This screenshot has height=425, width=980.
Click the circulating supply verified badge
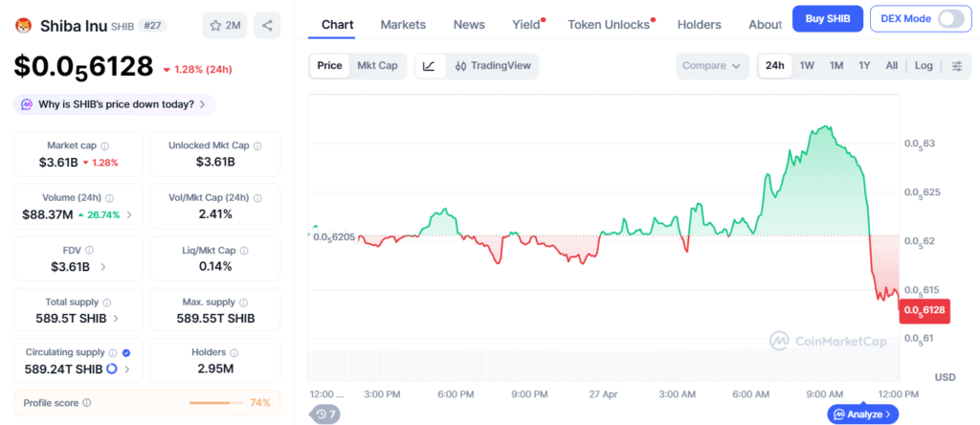pos(126,352)
